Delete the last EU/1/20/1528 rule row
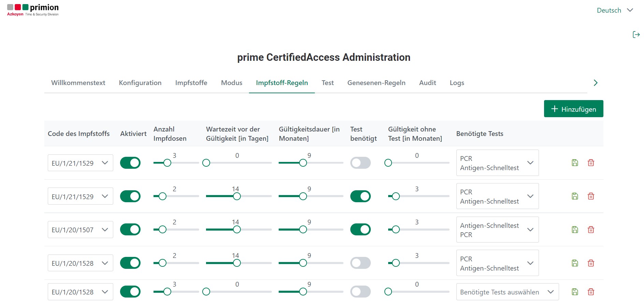This screenshot has width=644, height=303. (591, 292)
